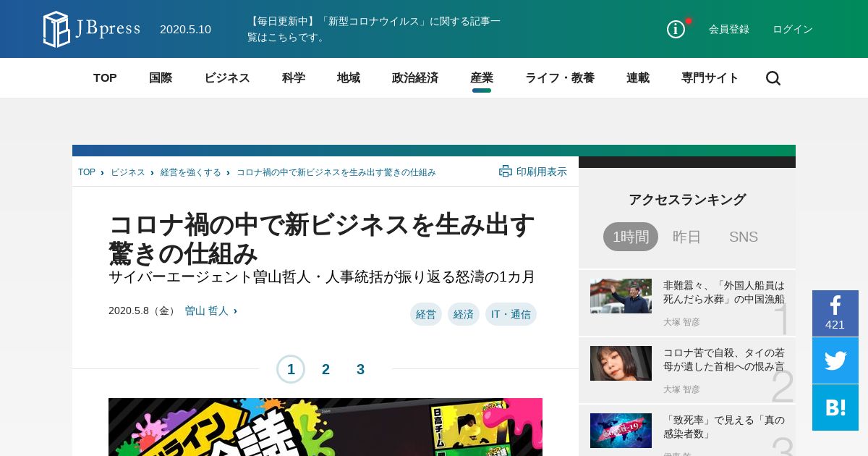
Task: Open the search magnifier icon
Action: tap(773, 78)
